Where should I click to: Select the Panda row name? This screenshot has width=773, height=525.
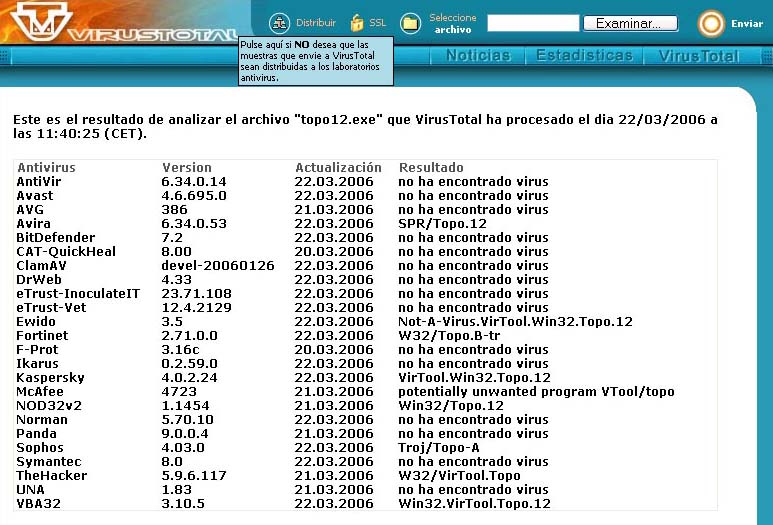point(36,434)
